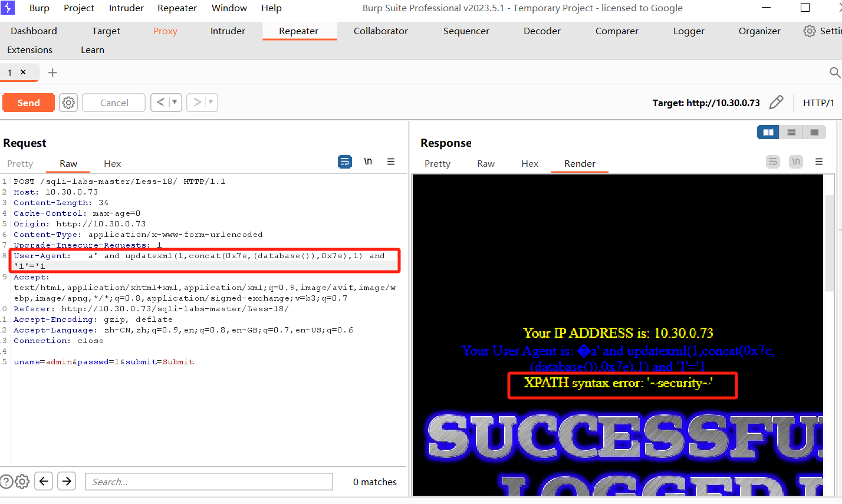The height and width of the screenshot is (504, 842).
Task: Click HTTP/1 protocol selector
Action: pyautogui.click(x=818, y=103)
